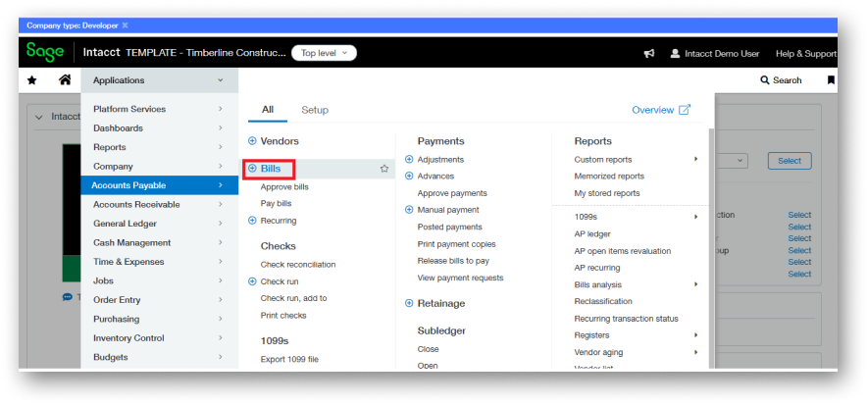This screenshot has width=868, height=405.
Task: Open Print checks
Action: coord(283,316)
